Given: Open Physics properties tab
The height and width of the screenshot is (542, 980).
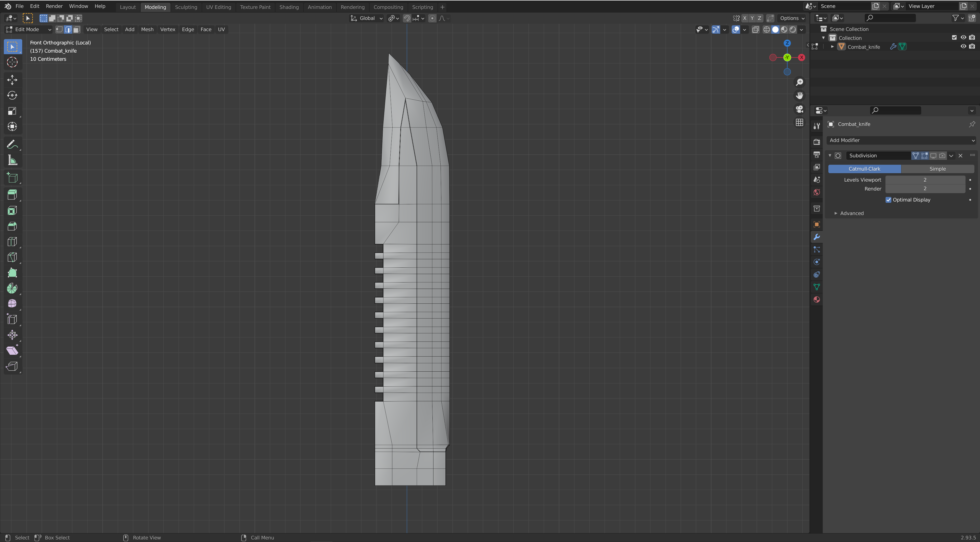Looking at the screenshot, I should click(816, 262).
